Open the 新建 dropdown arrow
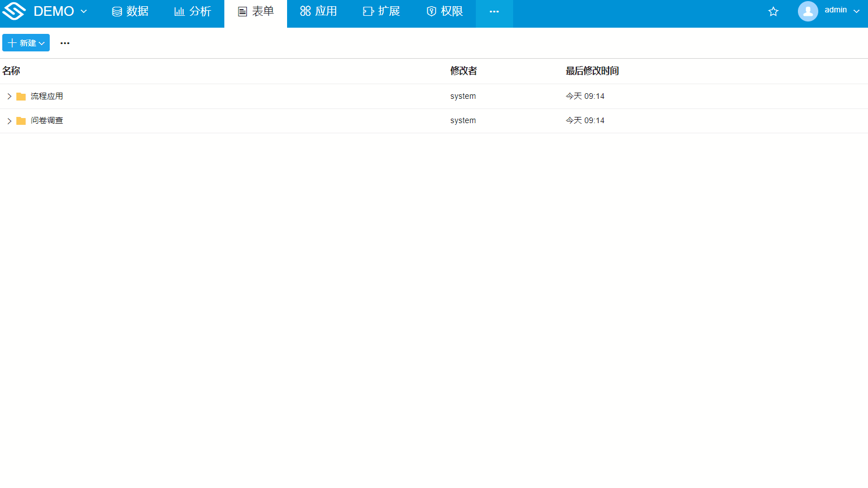 [x=42, y=43]
